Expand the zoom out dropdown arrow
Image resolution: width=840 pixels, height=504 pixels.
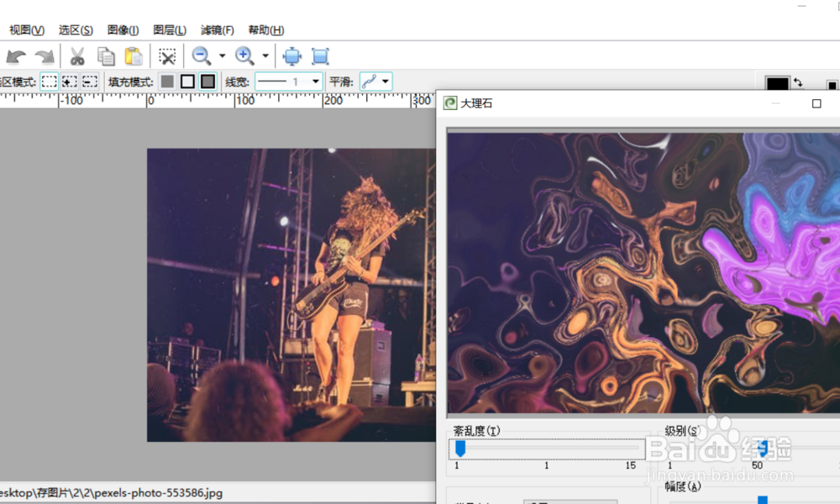point(222,55)
